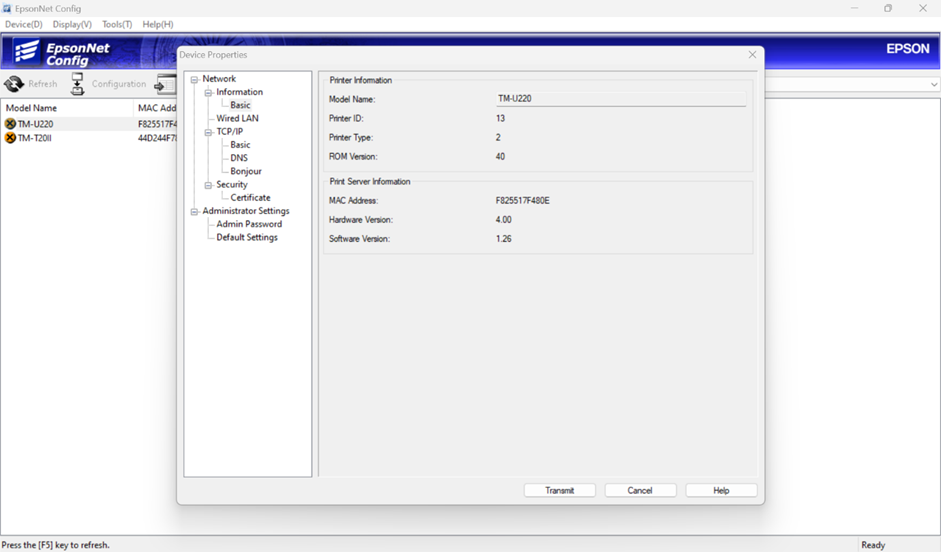Screen dimensions: 941x552
Task: Collapse the TCP/IP tree node
Action: coord(208,132)
